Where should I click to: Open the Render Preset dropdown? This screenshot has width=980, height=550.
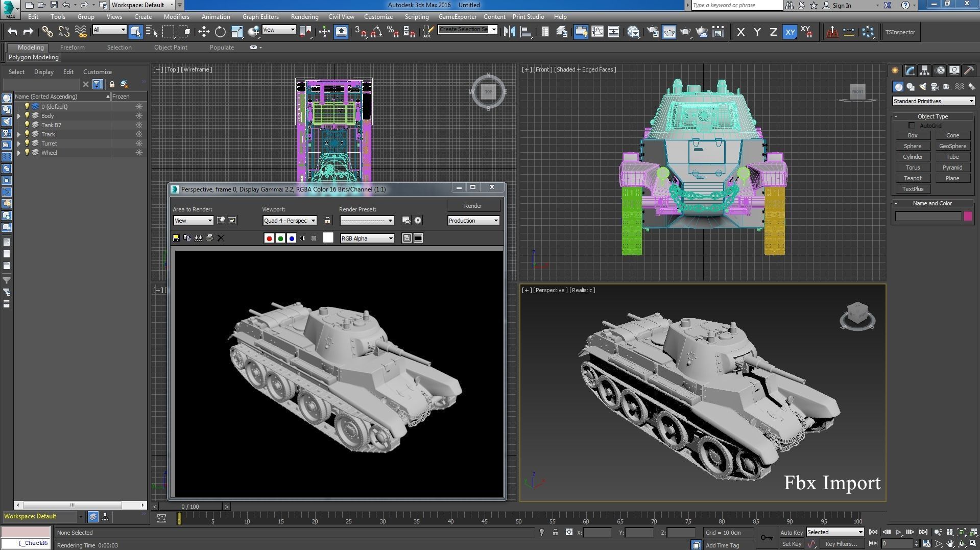(x=367, y=221)
